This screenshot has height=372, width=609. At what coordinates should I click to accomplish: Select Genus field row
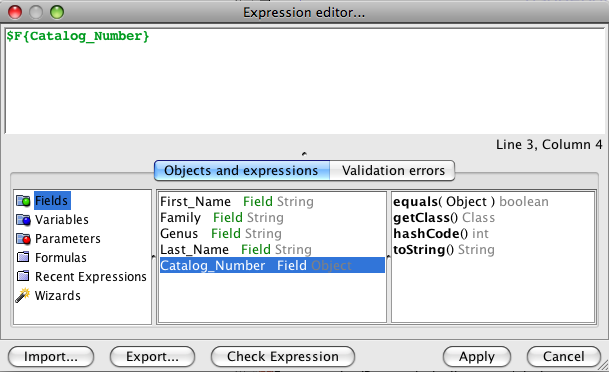coord(272,233)
